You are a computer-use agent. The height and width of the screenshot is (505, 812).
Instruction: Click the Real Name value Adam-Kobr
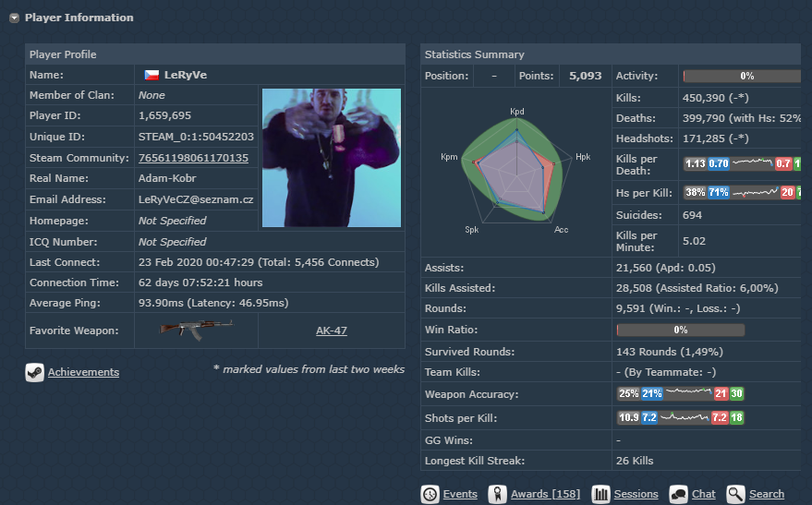(167, 178)
